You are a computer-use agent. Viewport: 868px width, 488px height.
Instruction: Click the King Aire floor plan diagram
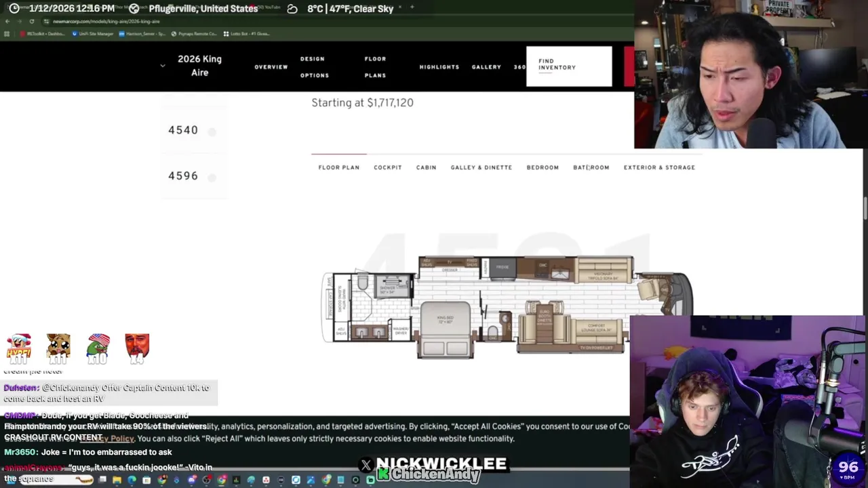(x=507, y=307)
